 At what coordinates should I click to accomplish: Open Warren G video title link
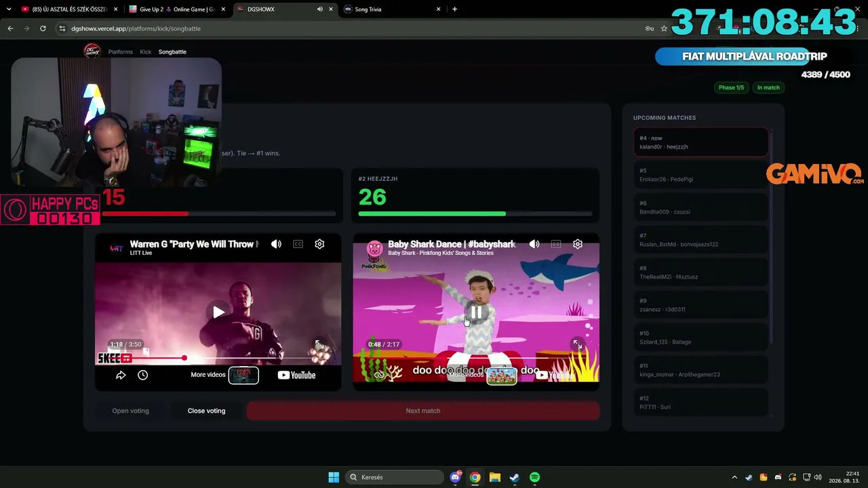[194, 244]
